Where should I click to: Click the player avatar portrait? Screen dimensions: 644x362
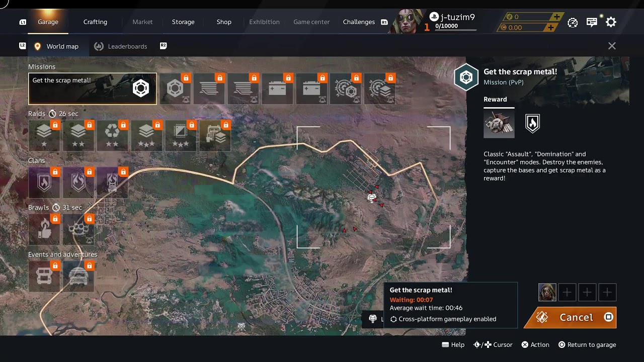pos(407,21)
